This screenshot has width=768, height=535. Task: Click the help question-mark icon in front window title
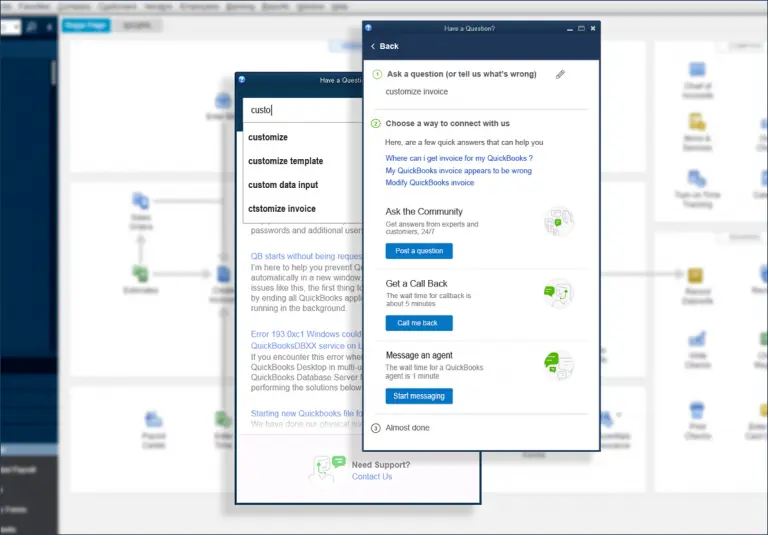[x=368, y=28]
